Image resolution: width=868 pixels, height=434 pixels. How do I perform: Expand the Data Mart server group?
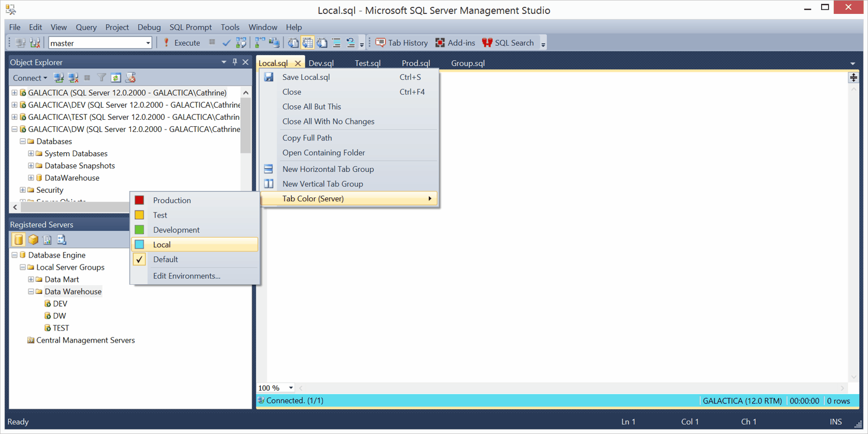(x=31, y=279)
